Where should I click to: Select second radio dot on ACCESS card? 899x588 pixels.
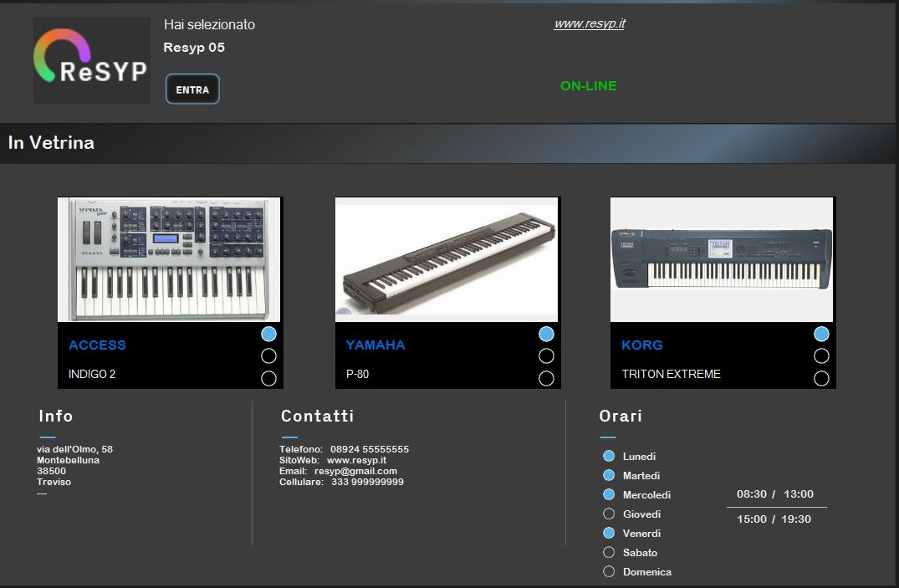pyautogui.click(x=269, y=356)
